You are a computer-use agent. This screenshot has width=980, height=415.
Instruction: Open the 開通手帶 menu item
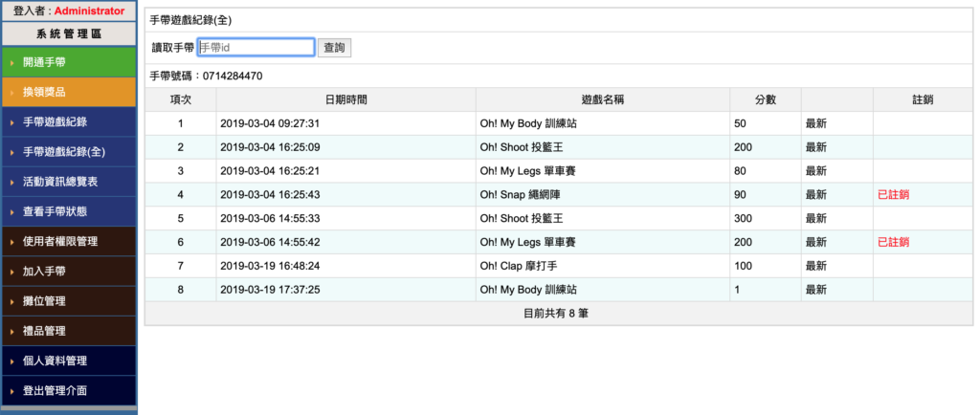[x=68, y=62]
